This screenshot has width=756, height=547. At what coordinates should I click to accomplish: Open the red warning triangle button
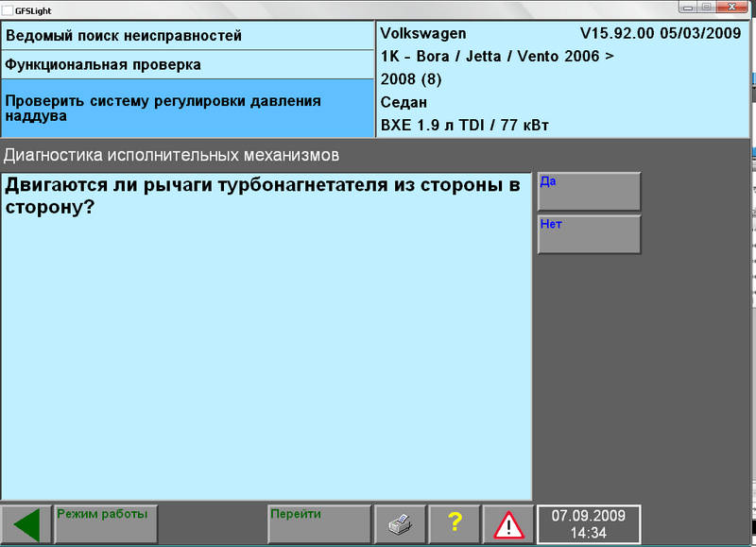(x=508, y=524)
